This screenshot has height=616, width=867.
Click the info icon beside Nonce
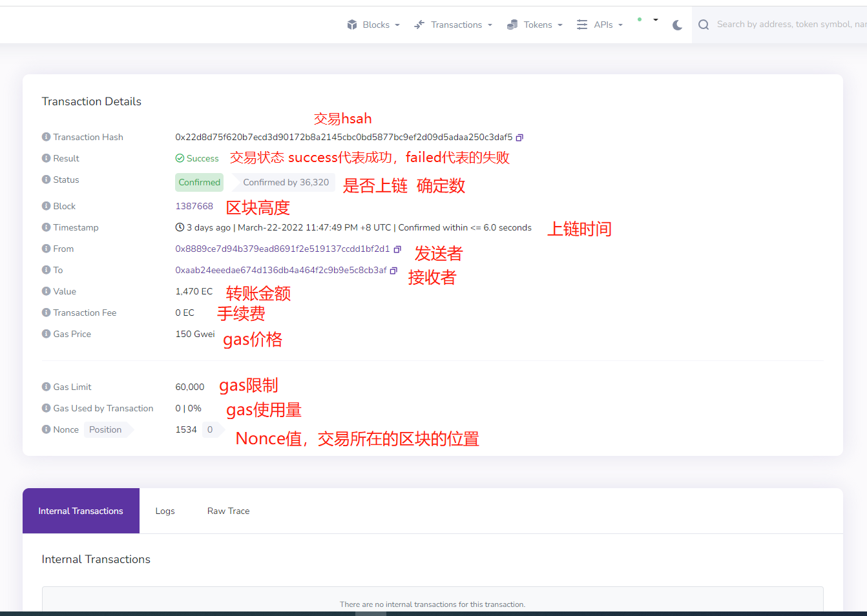pos(45,429)
